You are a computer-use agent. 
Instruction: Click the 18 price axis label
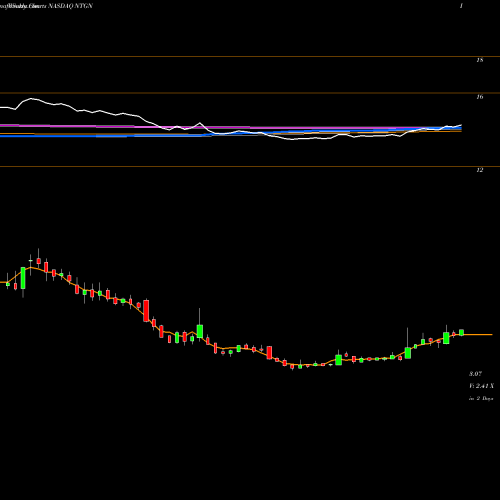coord(479,60)
